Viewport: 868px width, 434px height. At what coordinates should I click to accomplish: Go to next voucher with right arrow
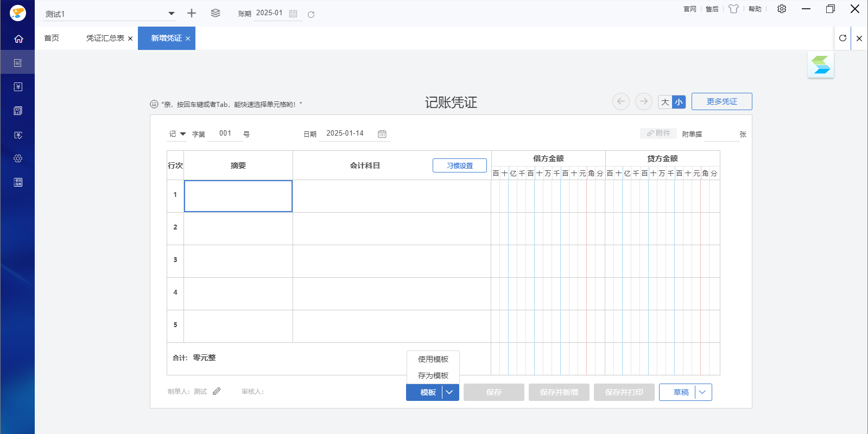[644, 101]
